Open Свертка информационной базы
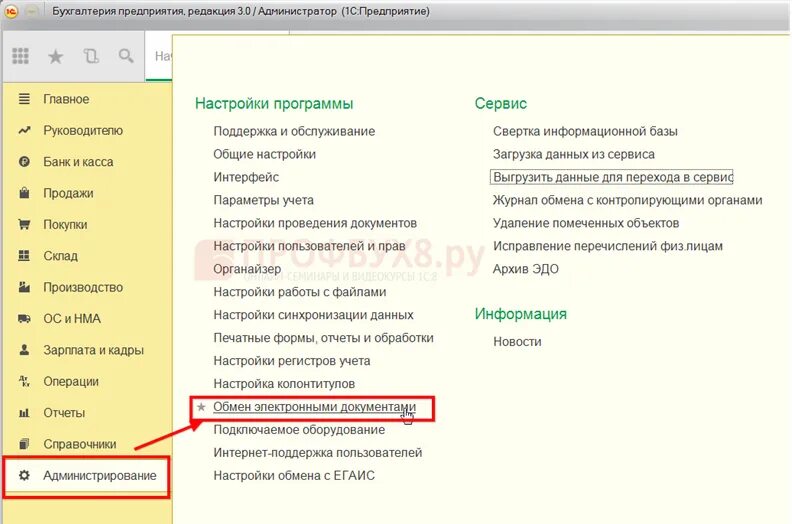The image size is (792, 524). [x=585, y=131]
